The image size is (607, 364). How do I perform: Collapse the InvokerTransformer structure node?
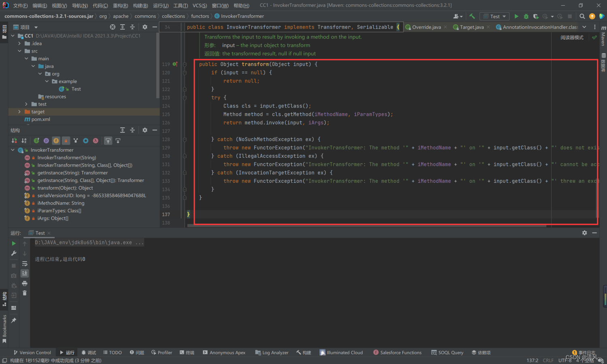click(13, 150)
